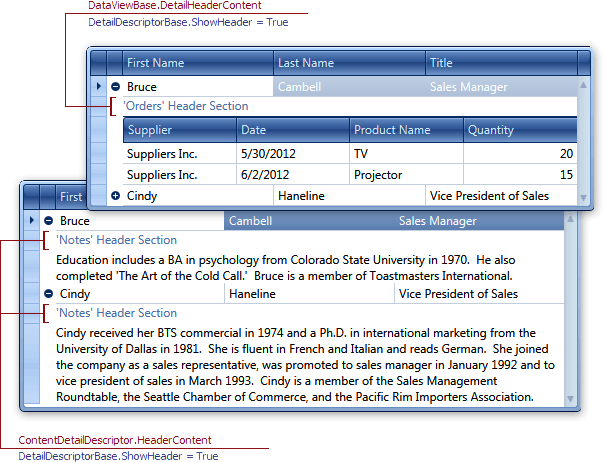Image resolution: width=604 pixels, height=462 pixels.
Task: Sort by Product Name column header
Action: [406, 130]
